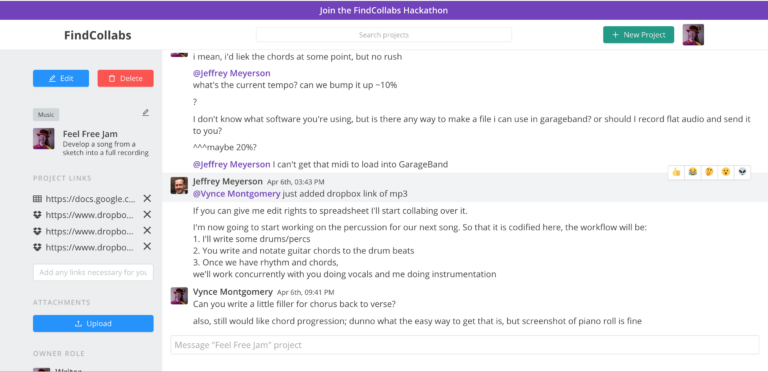Click the ATTACHMENTS heading
This screenshot has width=768, height=372.
click(x=62, y=302)
